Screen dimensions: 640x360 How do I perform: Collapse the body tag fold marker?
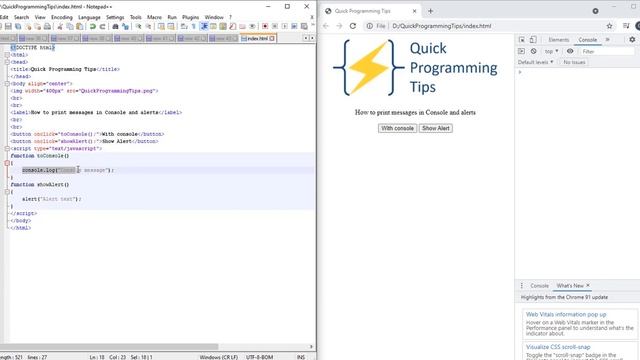(7, 84)
